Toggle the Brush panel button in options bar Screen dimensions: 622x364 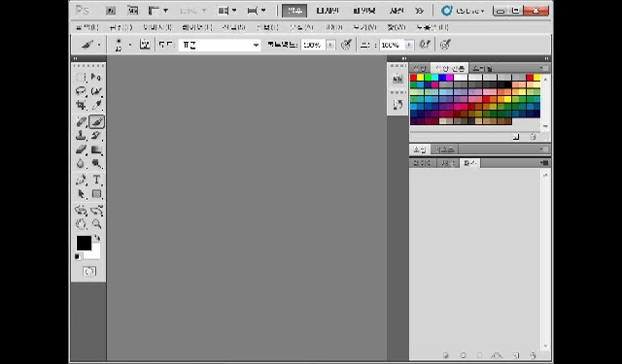145,45
